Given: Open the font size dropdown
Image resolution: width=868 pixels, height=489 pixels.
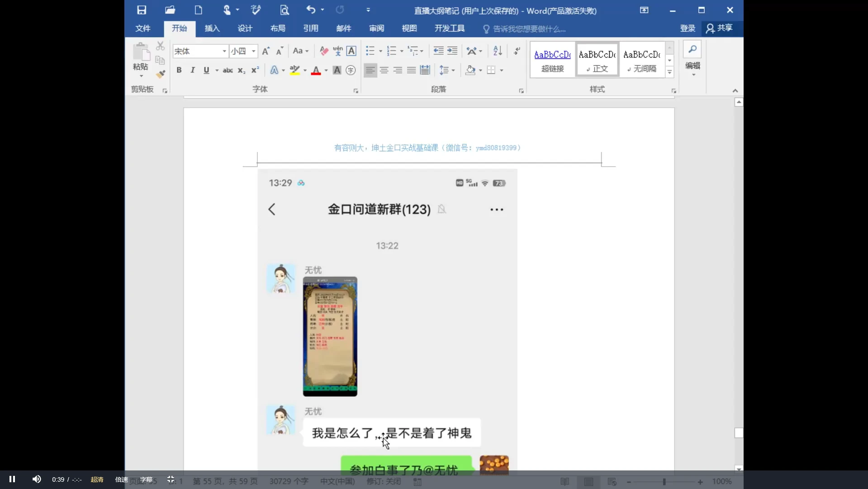Looking at the screenshot, I should pyautogui.click(x=254, y=51).
